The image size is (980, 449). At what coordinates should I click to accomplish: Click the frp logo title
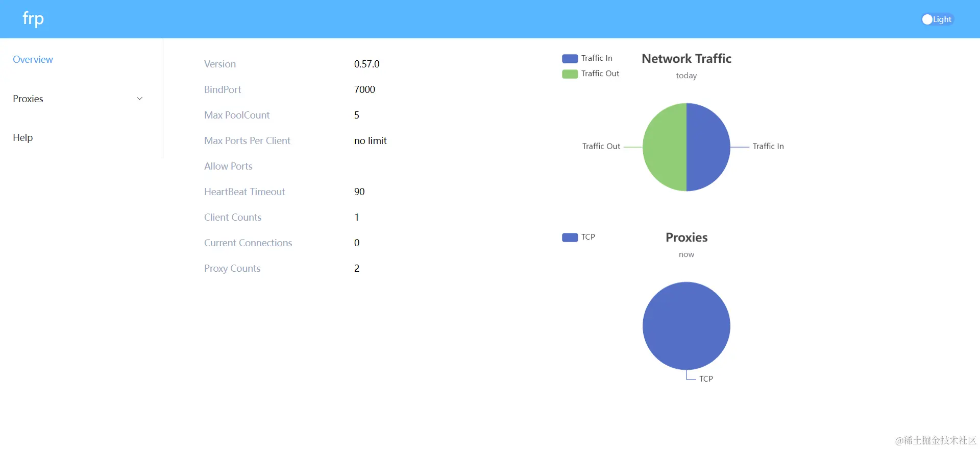coord(33,19)
